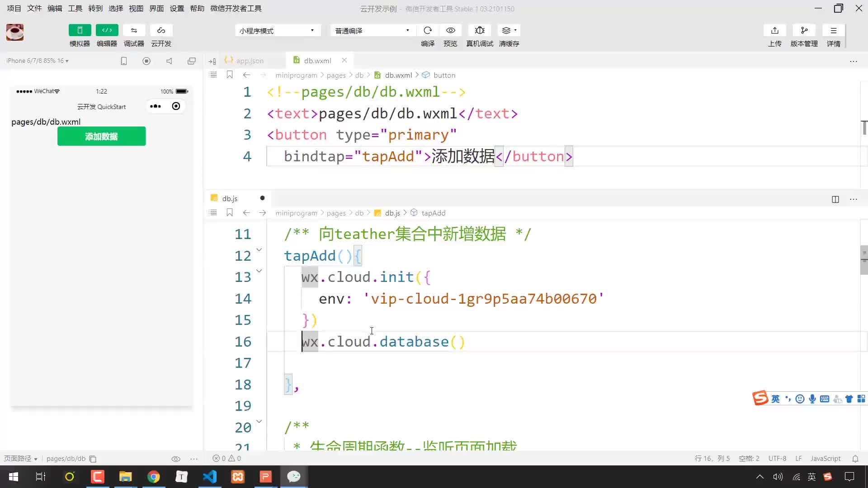Open the 详情 details panel
The width and height of the screenshot is (868, 488).
(833, 30)
